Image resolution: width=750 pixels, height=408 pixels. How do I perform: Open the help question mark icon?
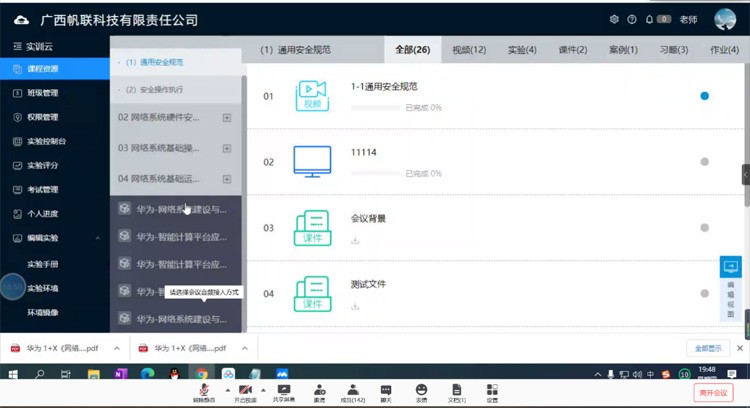pyautogui.click(x=631, y=19)
